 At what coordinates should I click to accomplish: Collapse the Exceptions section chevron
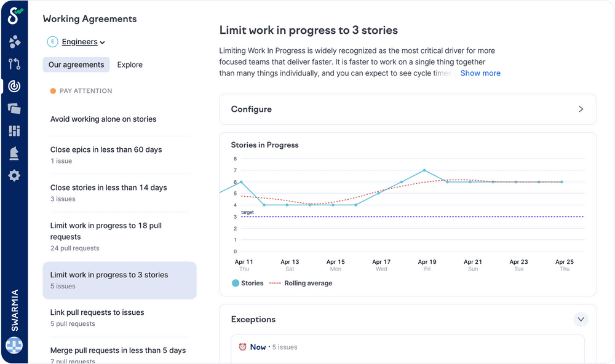pyautogui.click(x=581, y=319)
